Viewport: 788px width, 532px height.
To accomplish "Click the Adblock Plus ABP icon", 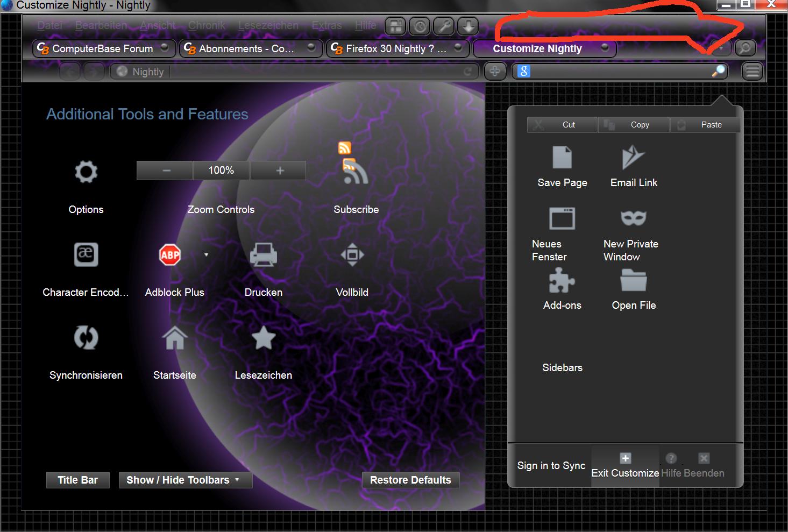I will tap(170, 254).
